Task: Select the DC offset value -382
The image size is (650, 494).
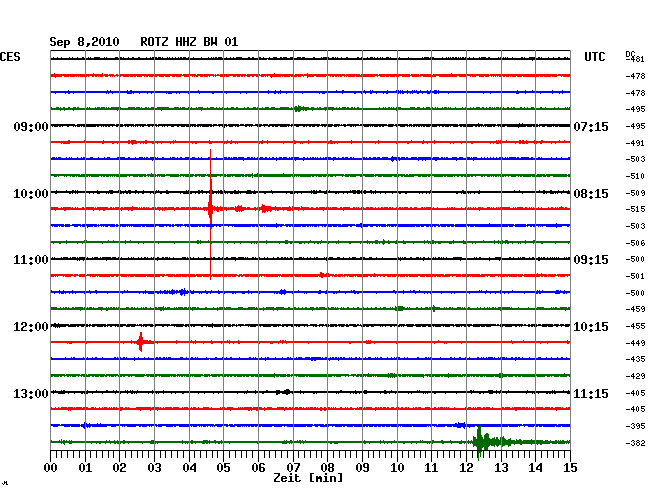Action: [x=635, y=443]
